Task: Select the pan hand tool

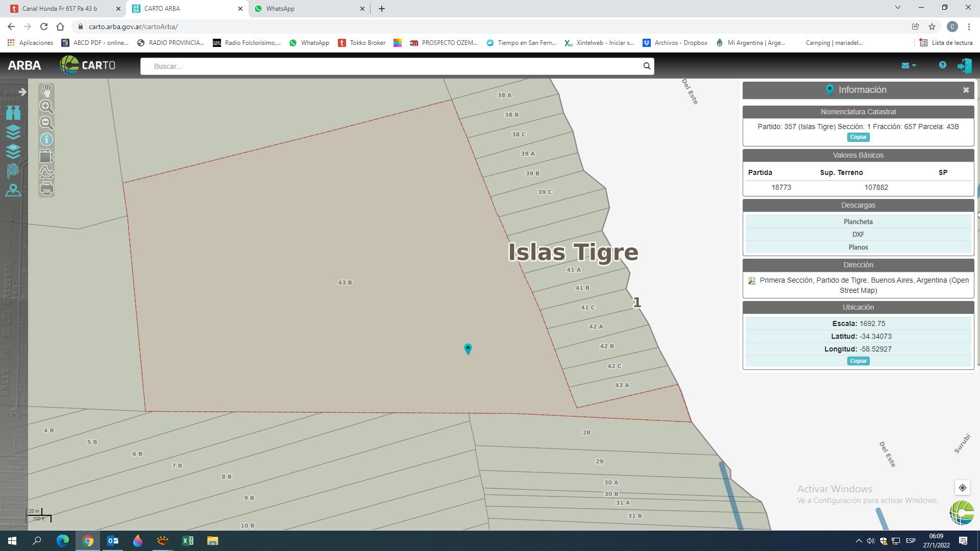Action: tap(46, 91)
